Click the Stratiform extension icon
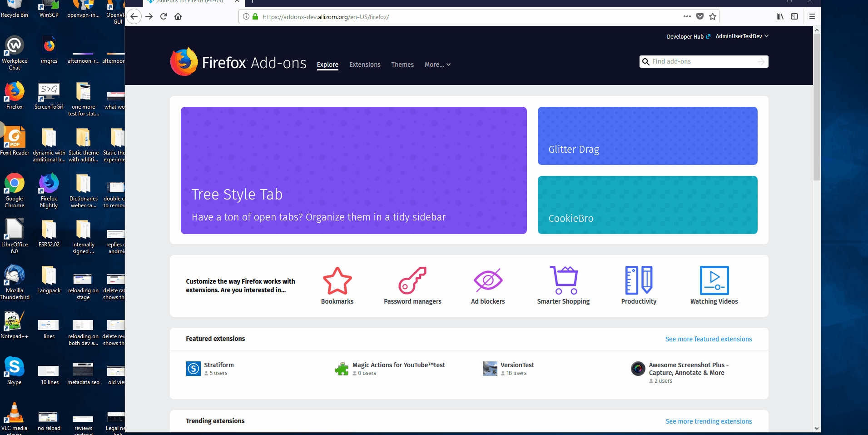Viewport: 868px width, 435px height. pyautogui.click(x=193, y=369)
